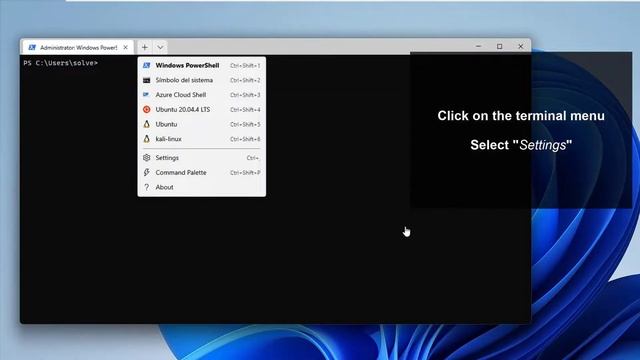The height and width of the screenshot is (360, 640).
Task: Click the Azure Cloud Shell icon
Action: coord(147,95)
